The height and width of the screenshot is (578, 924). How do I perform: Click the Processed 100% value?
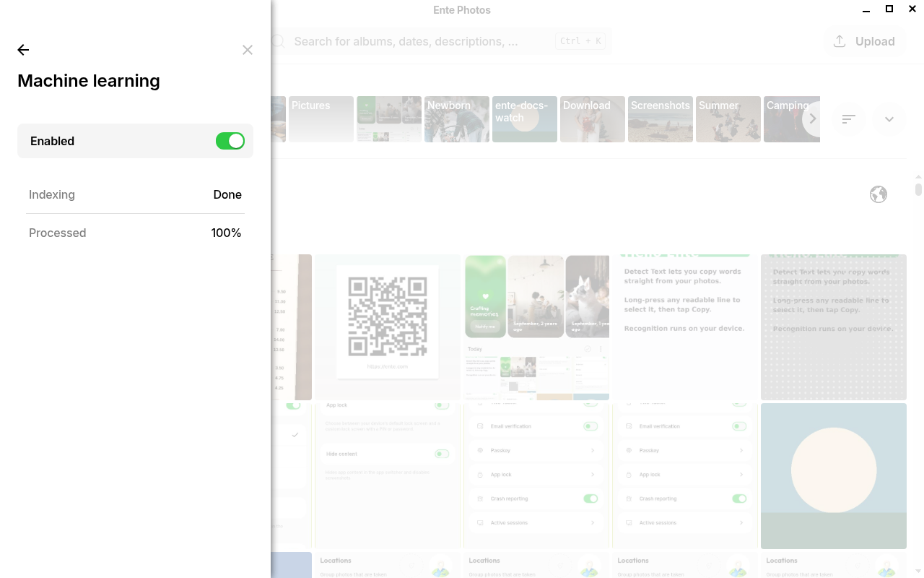226,233
